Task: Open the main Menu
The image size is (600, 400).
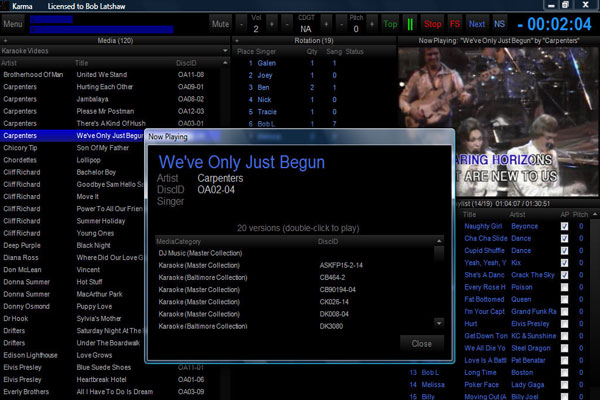Action: click(x=13, y=24)
